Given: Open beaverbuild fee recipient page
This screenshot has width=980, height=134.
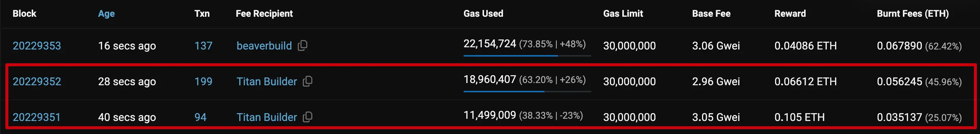Looking at the screenshot, I should pos(264,45).
